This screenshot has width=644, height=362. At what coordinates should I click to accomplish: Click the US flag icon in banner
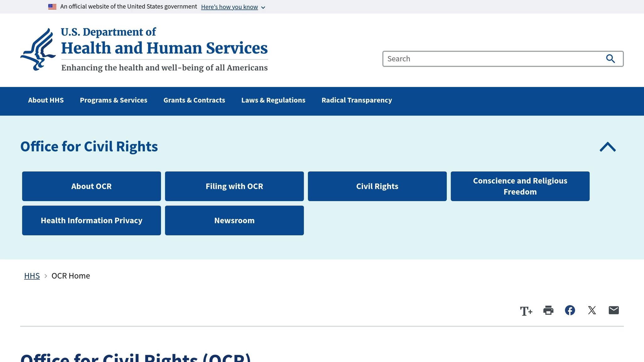[x=52, y=7]
